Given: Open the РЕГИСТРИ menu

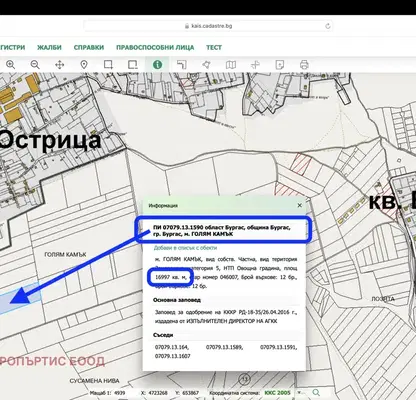Looking at the screenshot, I should [13, 47].
